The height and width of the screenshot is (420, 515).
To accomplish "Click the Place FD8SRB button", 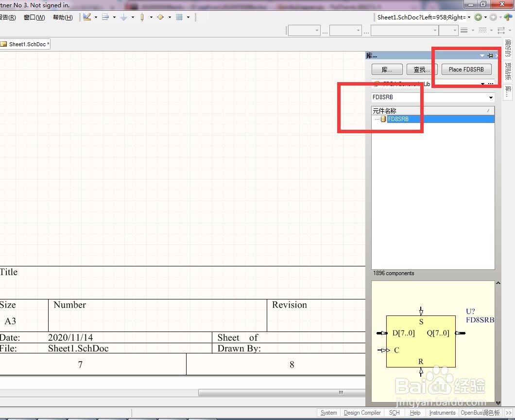I will pos(466,70).
